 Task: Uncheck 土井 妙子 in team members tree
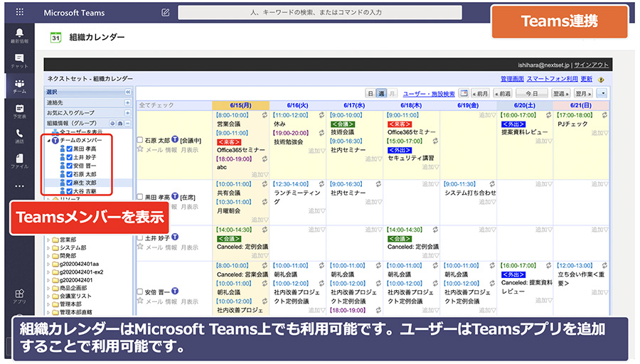click(70, 157)
